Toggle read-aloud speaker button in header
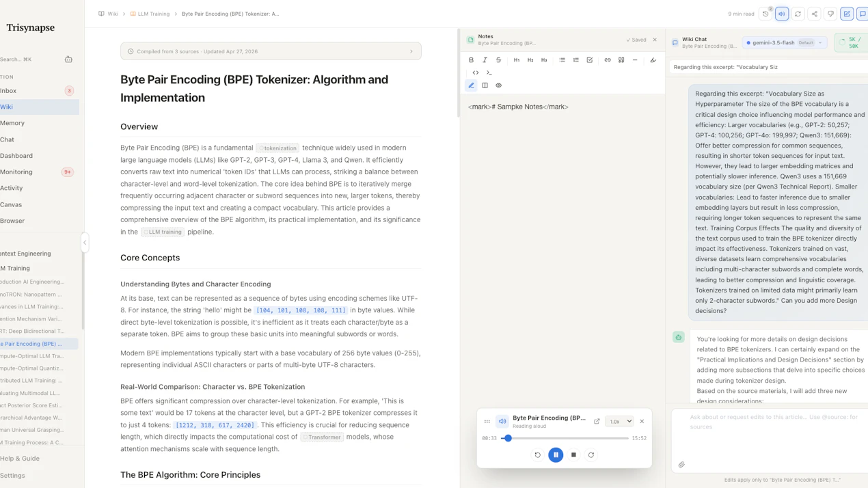The width and height of the screenshot is (868, 488). 782,14
